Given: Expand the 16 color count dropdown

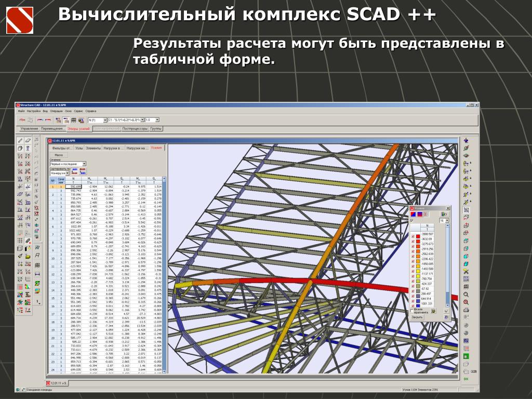Looking at the screenshot, I should click(447, 220).
